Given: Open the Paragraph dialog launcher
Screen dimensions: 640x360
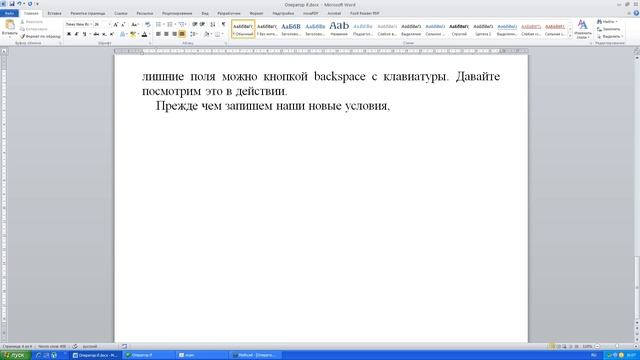Looking at the screenshot, I should (226, 43).
